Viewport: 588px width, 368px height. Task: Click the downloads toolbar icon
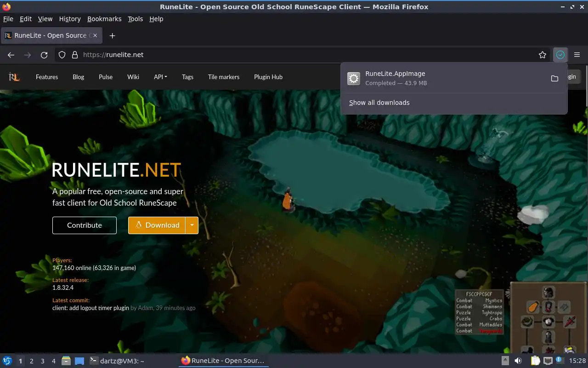560,55
